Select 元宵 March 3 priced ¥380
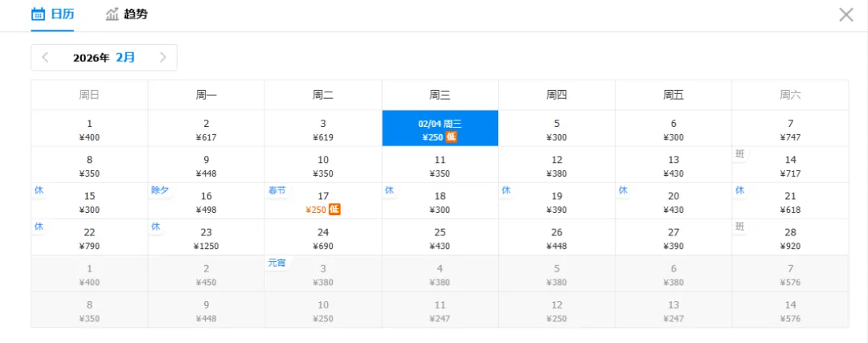This screenshot has width=868, height=343. point(323,274)
